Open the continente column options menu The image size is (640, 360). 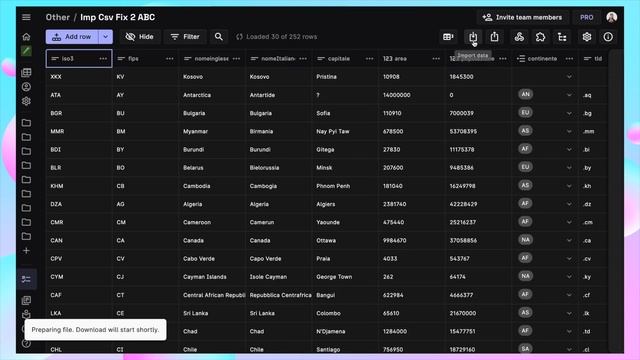[569, 59]
